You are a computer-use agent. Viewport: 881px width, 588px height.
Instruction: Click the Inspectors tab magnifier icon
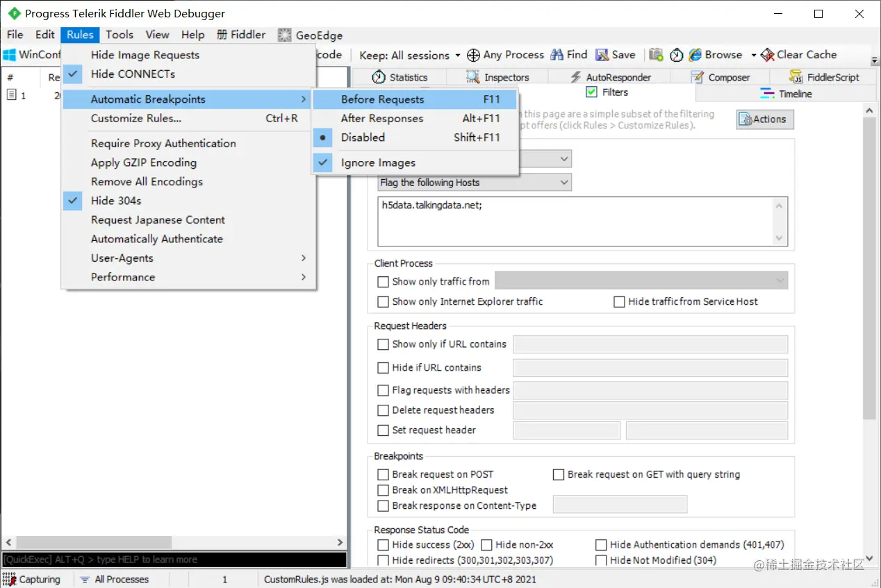pos(472,77)
